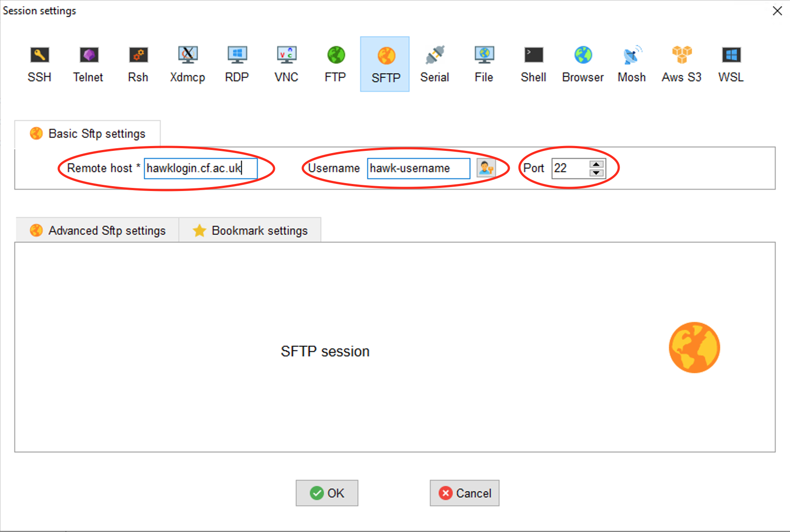Screen dimensions: 790x532
Task: Open the Advanced Sftp settings tab
Action: [x=98, y=230]
